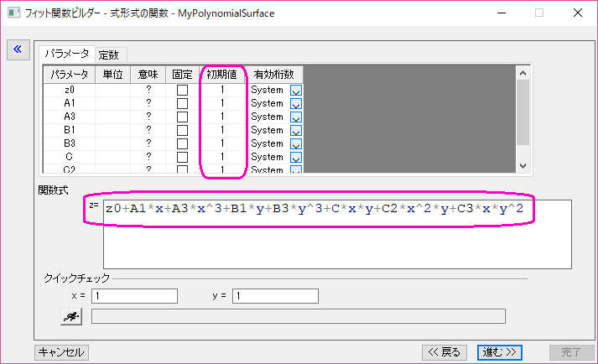
Task: Select parameter name cell C
Action: click(x=70, y=157)
